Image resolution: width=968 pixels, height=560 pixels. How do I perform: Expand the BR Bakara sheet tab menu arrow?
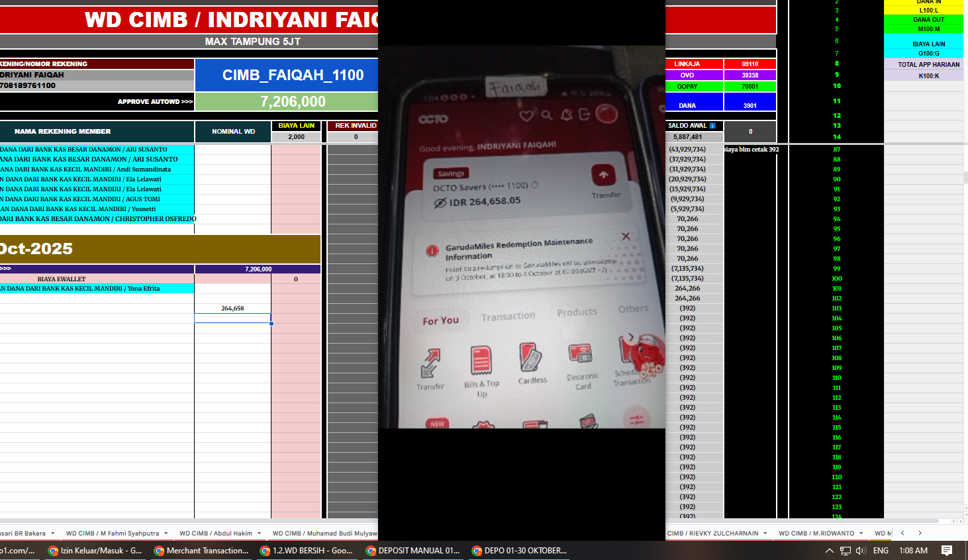52,533
